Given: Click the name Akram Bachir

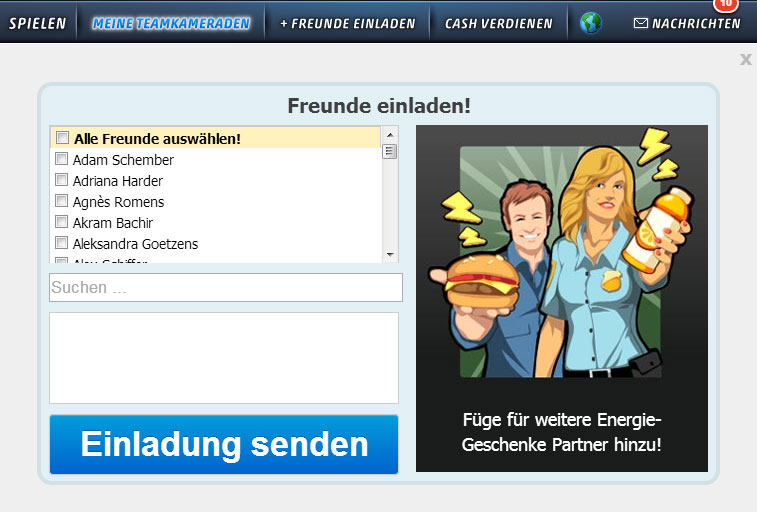Looking at the screenshot, I should pos(112,223).
